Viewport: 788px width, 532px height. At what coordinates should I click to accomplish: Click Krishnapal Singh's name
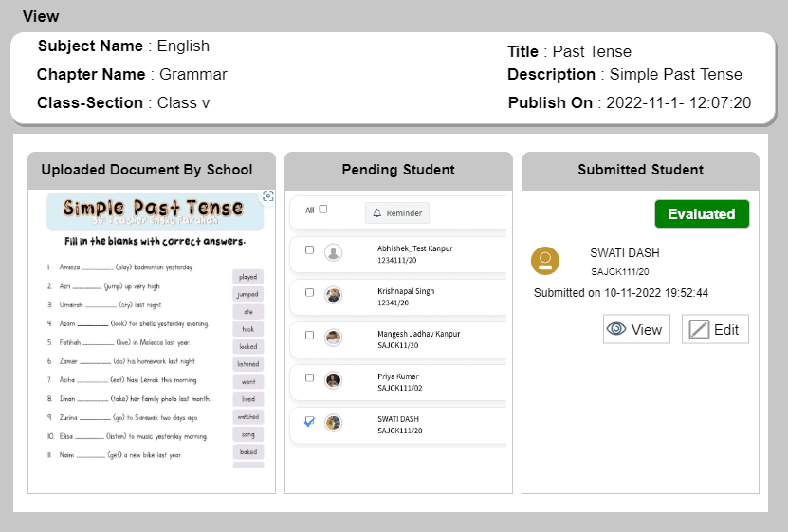[x=406, y=291]
